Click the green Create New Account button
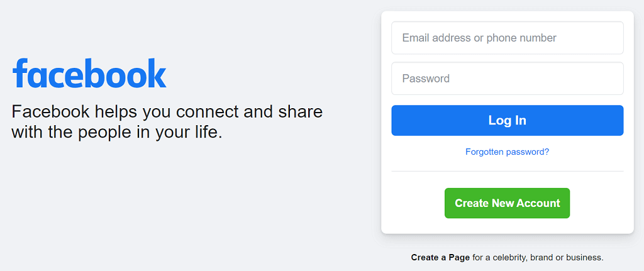Image resolution: width=644 pixels, height=271 pixels. [507, 203]
